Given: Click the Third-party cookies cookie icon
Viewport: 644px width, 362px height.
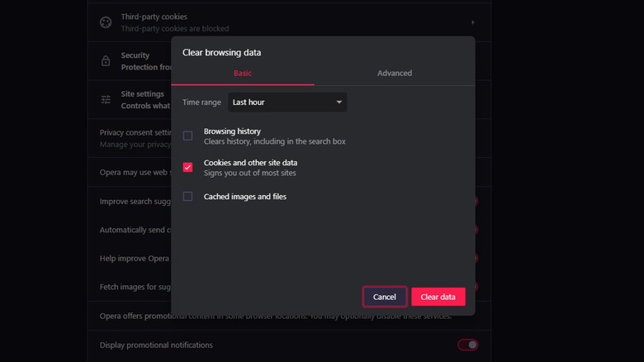Looking at the screenshot, I should (106, 22).
